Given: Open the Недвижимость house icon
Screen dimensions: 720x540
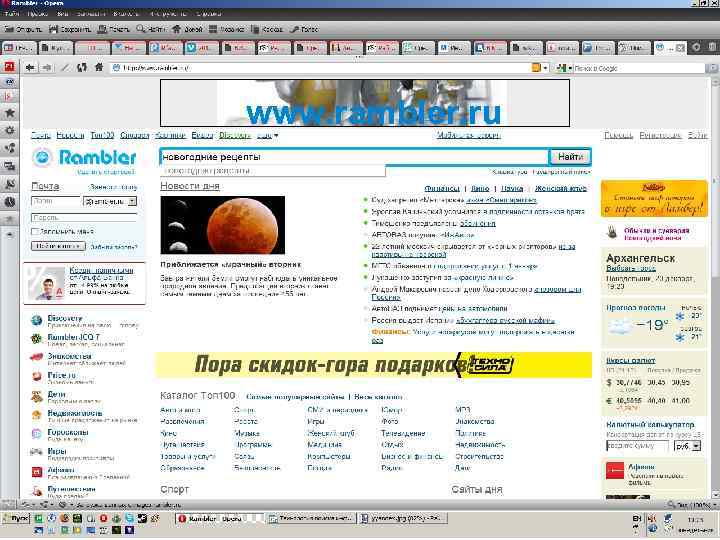Looking at the screenshot, I should (36, 415).
